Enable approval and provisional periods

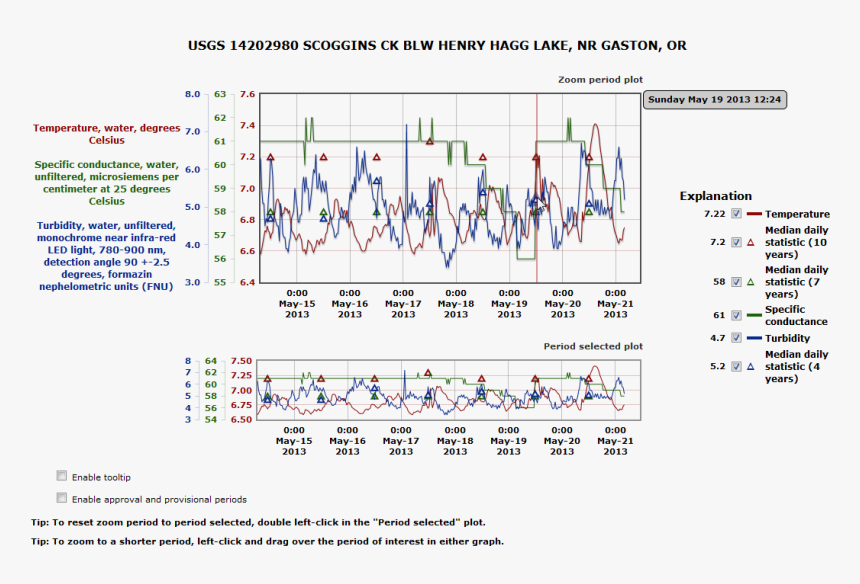(61, 499)
